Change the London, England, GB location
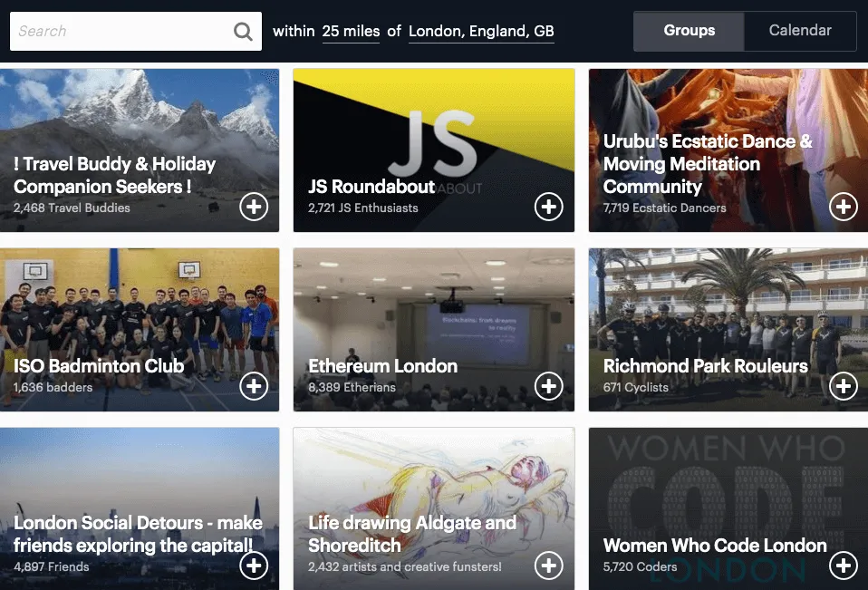868x590 pixels. pyautogui.click(x=481, y=30)
